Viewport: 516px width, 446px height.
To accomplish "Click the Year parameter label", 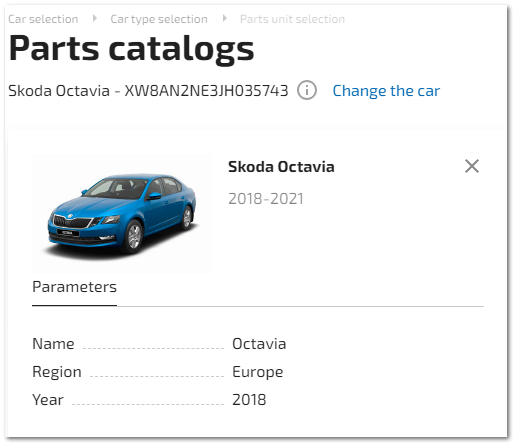I will [x=48, y=400].
